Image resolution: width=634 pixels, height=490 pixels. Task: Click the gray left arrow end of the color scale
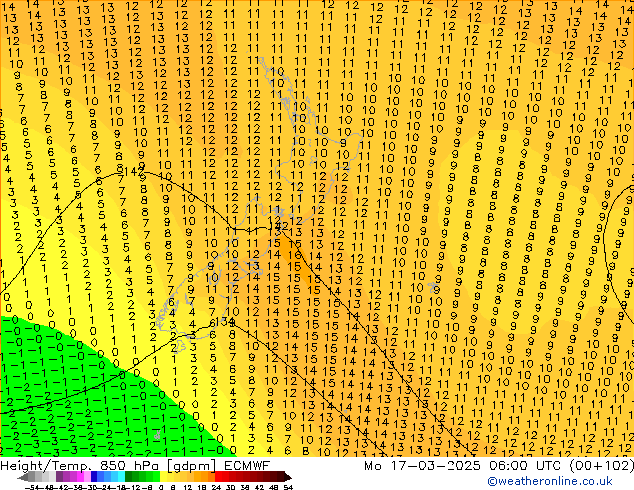pyautogui.click(x=23, y=477)
